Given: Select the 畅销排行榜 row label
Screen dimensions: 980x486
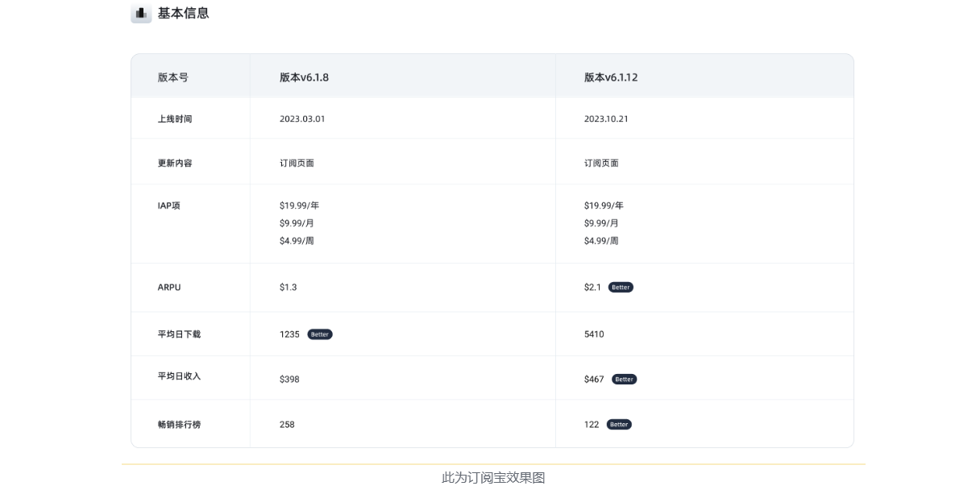Looking at the screenshot, I should point(179,424).
